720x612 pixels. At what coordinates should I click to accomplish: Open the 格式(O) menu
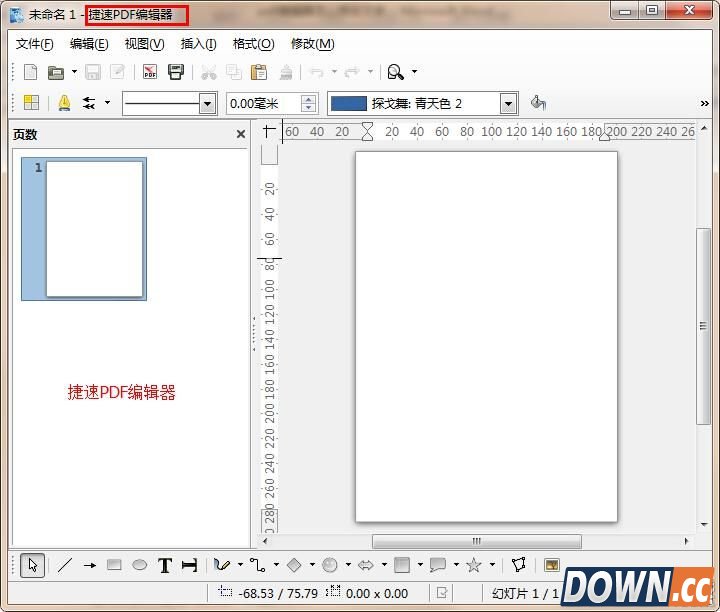click(253, 44)
